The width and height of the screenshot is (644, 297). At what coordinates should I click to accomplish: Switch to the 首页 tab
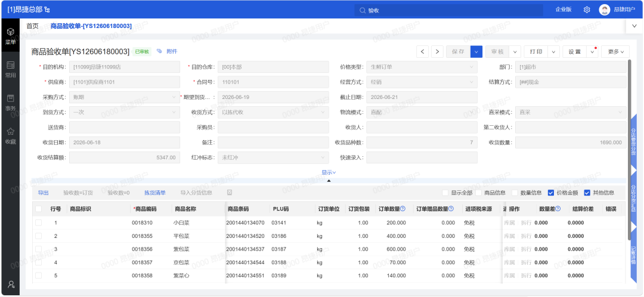coord(32,26)
